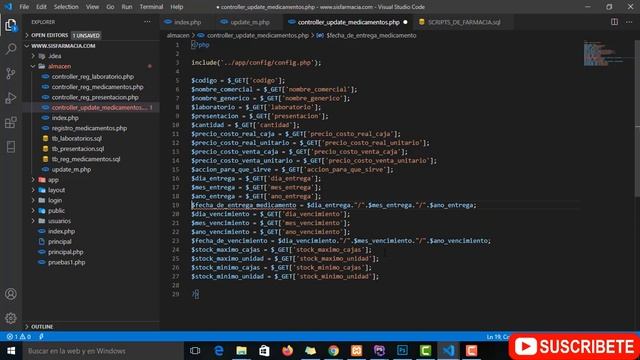Collapse the almacen folder

(x=59, y=66)
